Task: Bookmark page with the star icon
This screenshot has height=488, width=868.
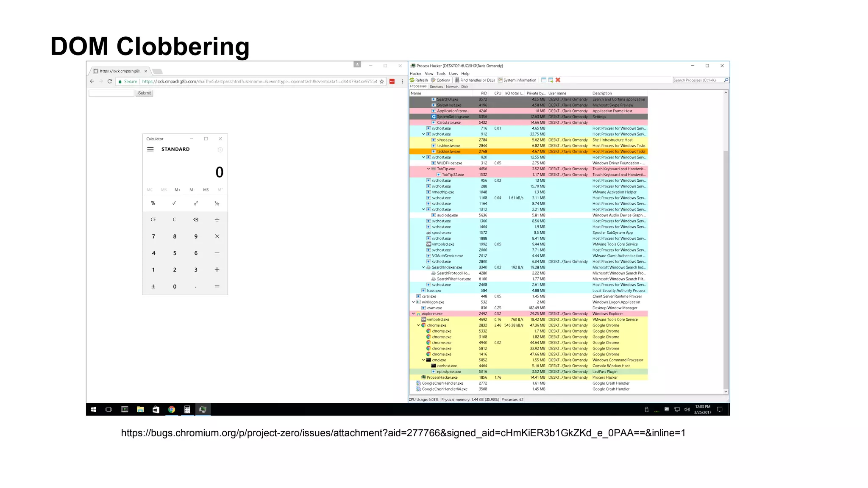Action: point(382,81)
